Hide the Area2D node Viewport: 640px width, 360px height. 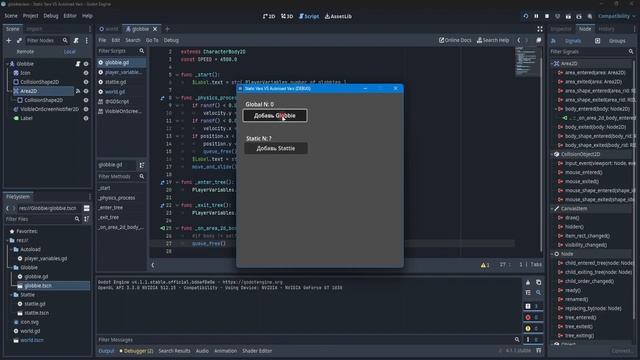pos(86,91)
